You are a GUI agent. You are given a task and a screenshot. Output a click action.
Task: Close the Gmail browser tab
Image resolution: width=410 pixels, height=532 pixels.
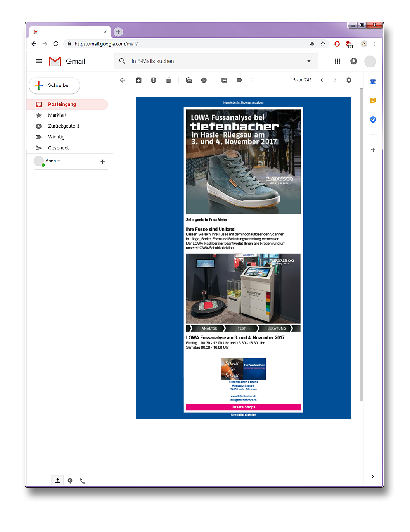click(105, 32)
